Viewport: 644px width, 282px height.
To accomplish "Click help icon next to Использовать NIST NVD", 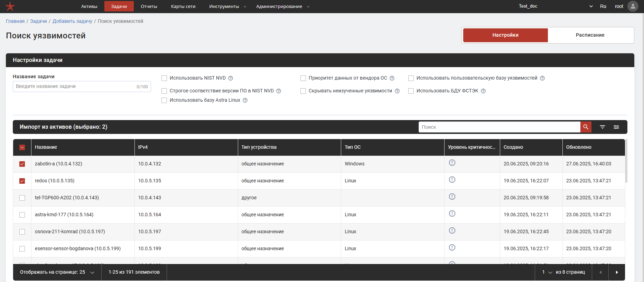I will [x=231, y=78].
